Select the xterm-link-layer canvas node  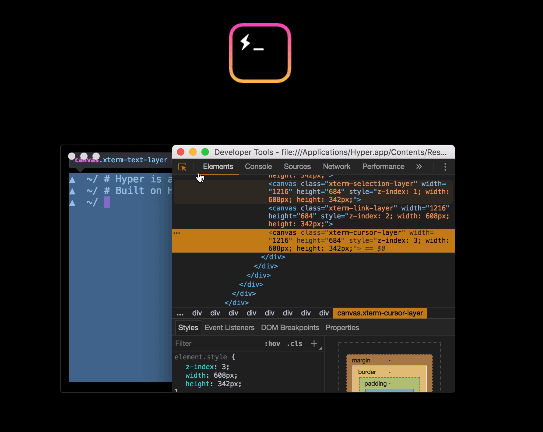(x=359, y=216)
